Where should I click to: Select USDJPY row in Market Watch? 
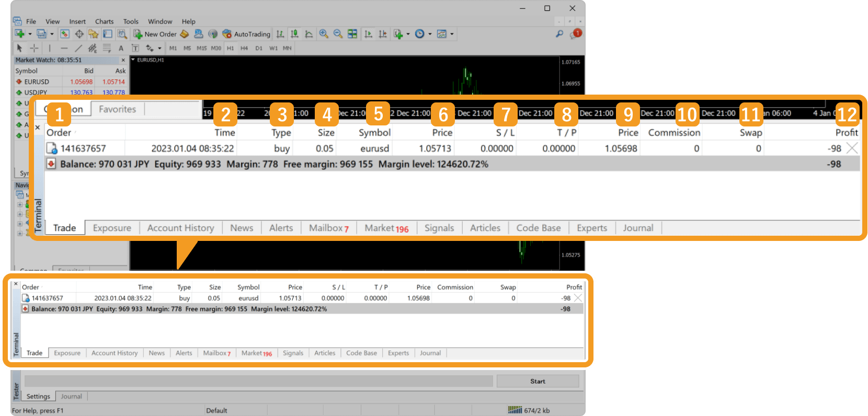(71, 92)
